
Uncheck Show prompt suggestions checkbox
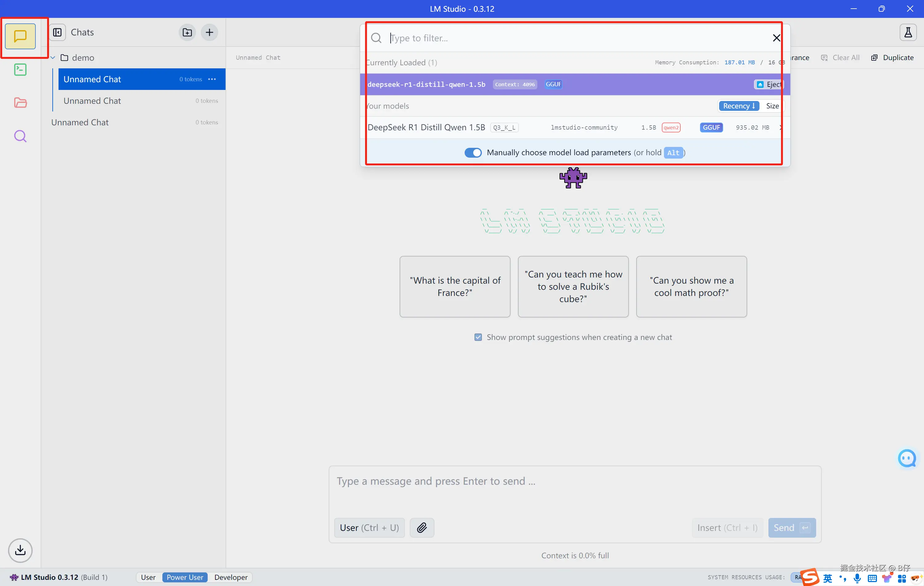coord(478,337)
